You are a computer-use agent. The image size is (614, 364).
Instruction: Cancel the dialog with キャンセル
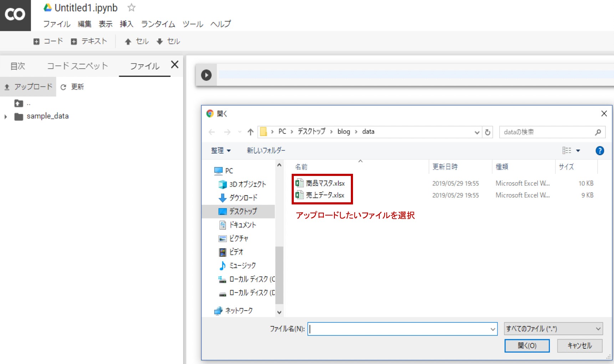(x=579, y=345)
